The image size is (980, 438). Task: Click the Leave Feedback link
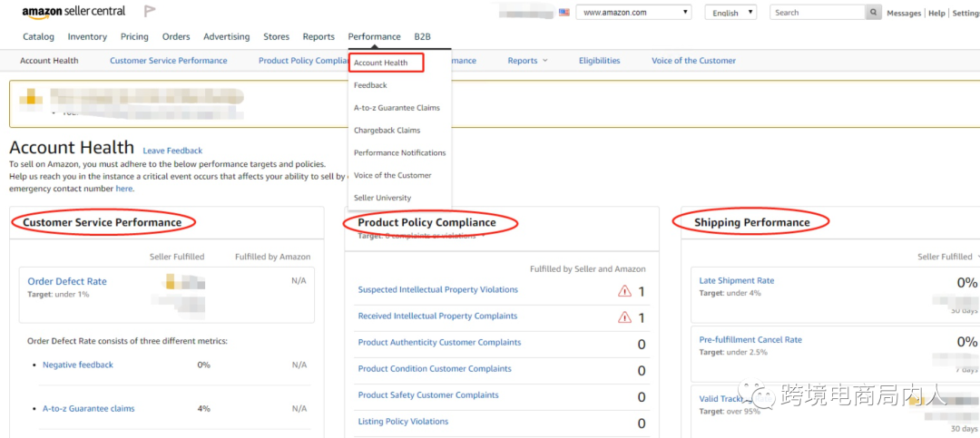tap(172, 151)
